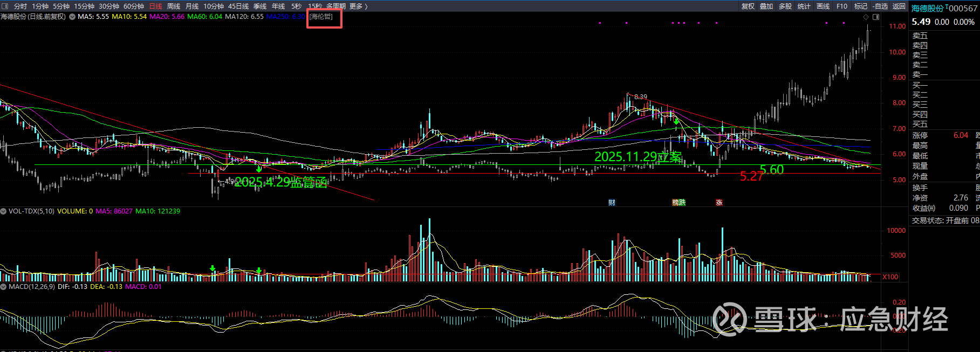Expand the main chart MA indicator dropdown
The width and height of the screenshot is (980, 352).
coord(72,17)
